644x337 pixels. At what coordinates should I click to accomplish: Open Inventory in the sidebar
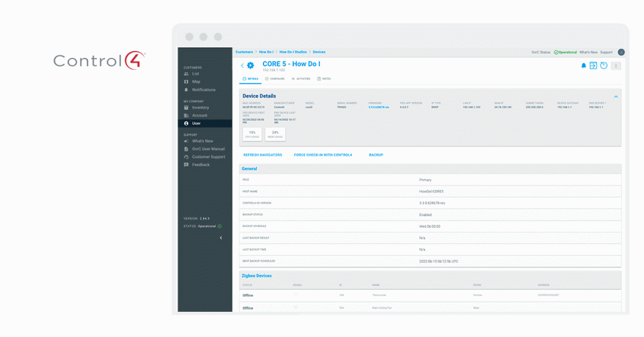click(x=200, y=108)
